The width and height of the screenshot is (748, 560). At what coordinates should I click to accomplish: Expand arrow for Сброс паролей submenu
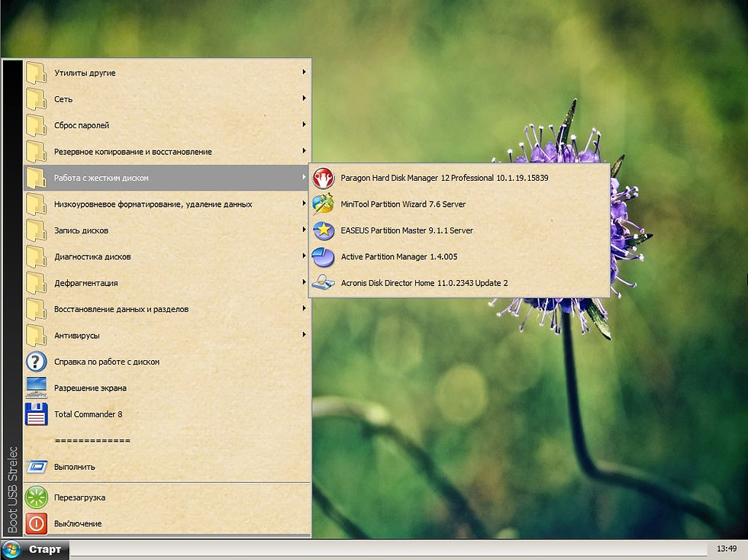[304, 124]
